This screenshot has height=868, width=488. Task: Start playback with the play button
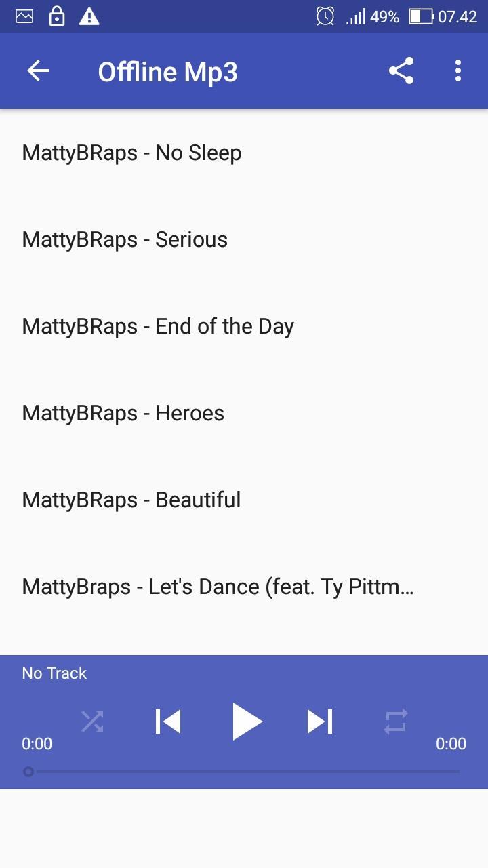[246, 721]
